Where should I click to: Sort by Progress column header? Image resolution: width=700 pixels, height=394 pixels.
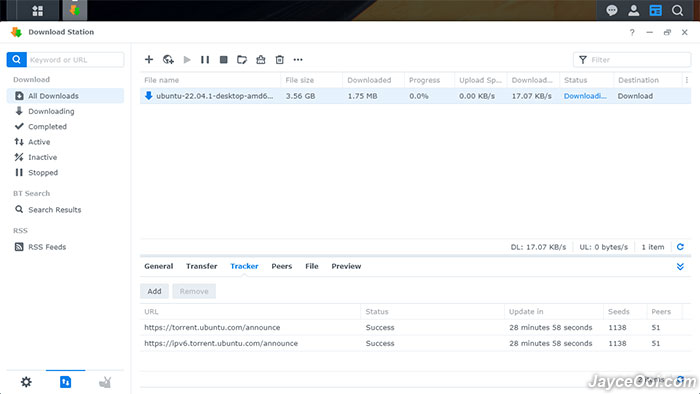click(x=429, y=80)
